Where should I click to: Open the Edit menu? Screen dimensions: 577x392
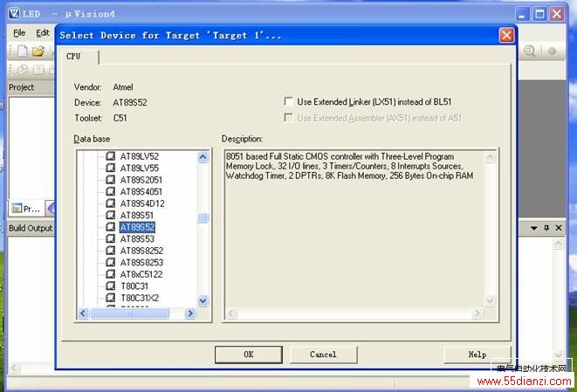tap(42, 33)
